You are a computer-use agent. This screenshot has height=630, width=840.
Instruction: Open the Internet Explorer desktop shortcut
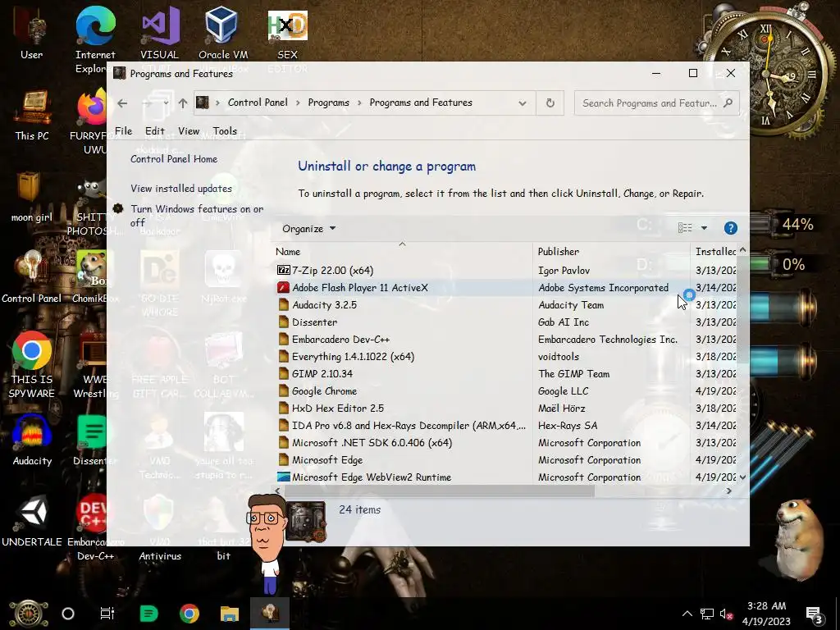tap(95, 40)
